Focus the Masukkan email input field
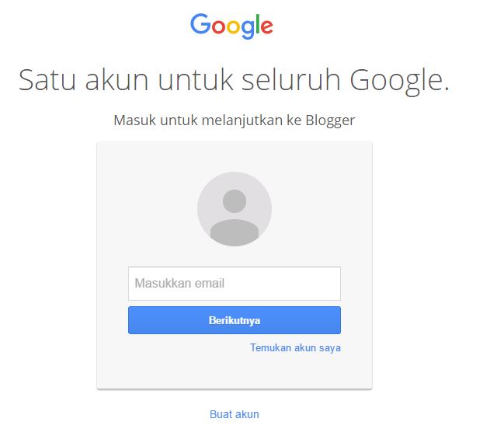The height and width of the screenshot is (436, 504). (x=235, y=284)
